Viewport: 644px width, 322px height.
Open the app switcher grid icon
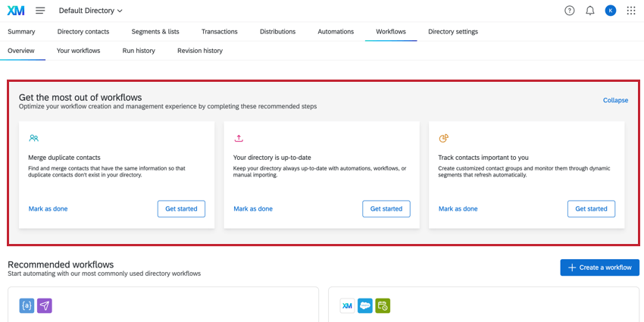click(x=631, y=11)
